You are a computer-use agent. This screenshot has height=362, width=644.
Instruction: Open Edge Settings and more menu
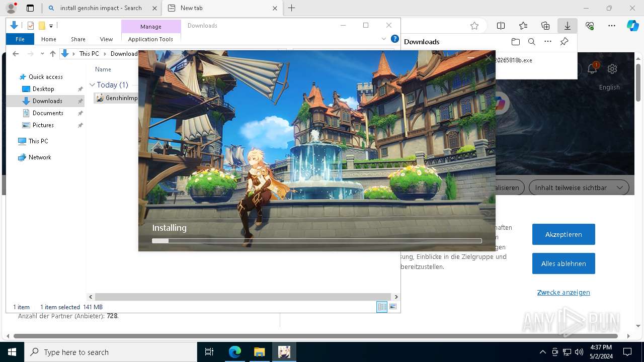pos(612,26)
